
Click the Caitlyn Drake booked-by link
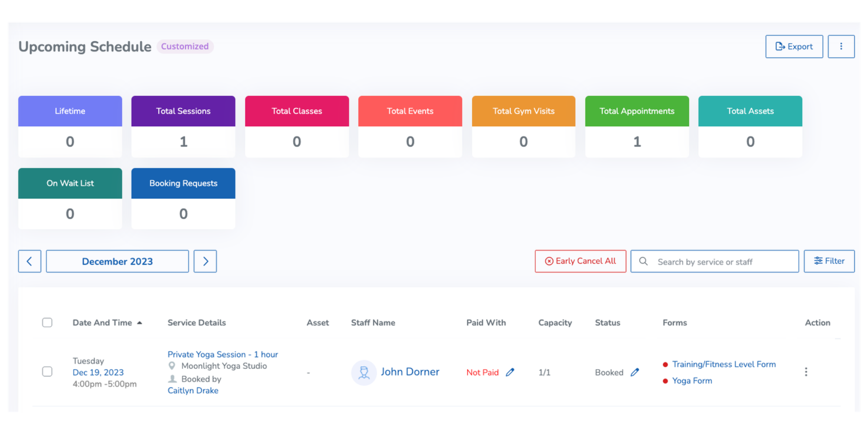193,390
